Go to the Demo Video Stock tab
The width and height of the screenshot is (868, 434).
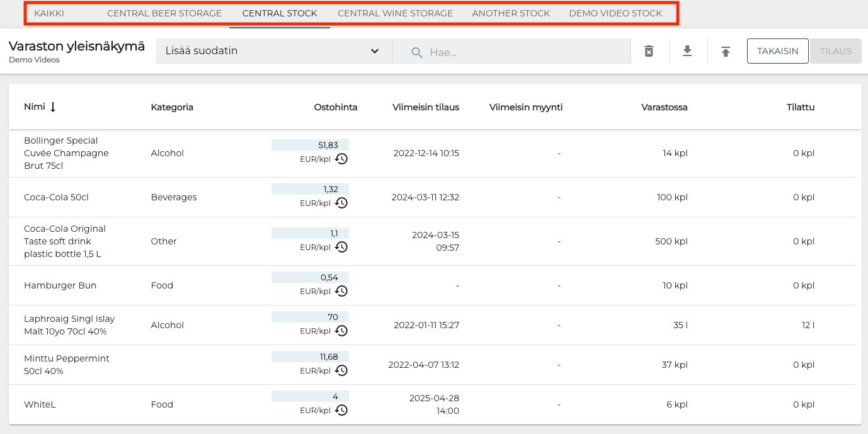click(x=615, y=13)
